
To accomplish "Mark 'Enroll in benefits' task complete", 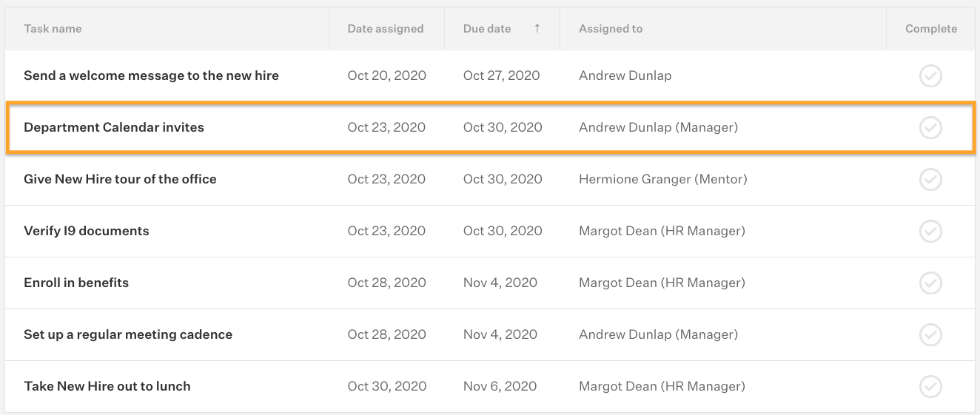I will [x=930, y=283].
